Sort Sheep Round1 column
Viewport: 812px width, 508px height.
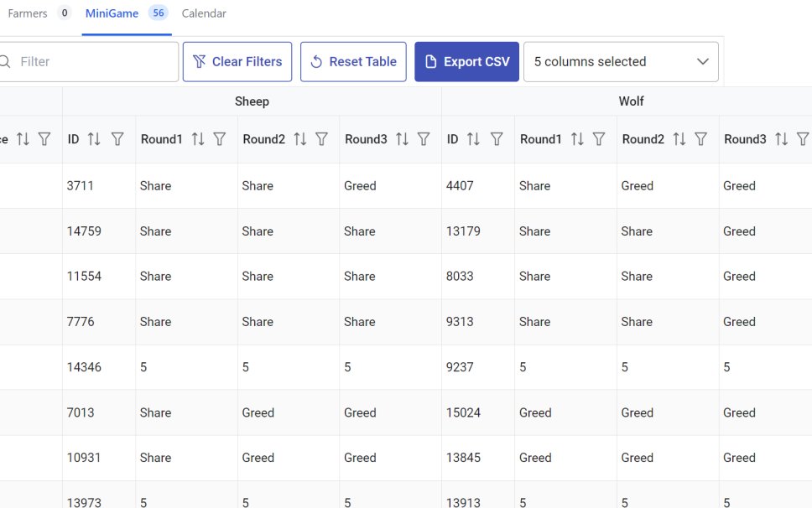tap(198, 139)
